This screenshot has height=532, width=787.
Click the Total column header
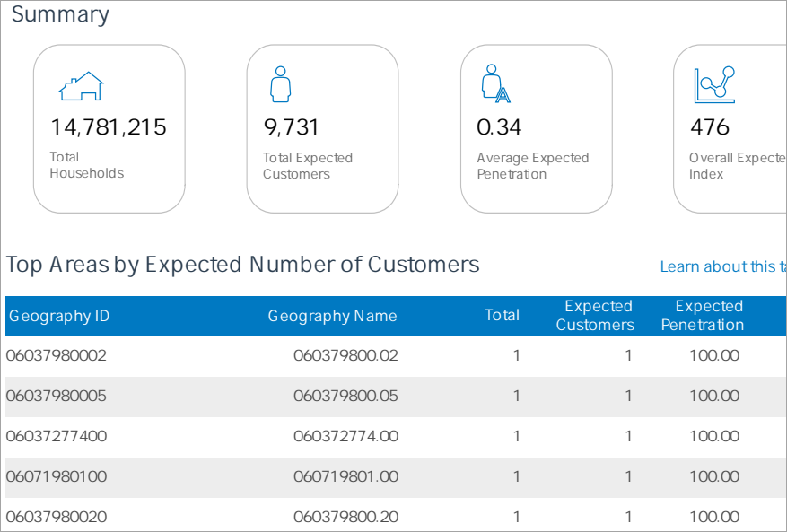502,315
